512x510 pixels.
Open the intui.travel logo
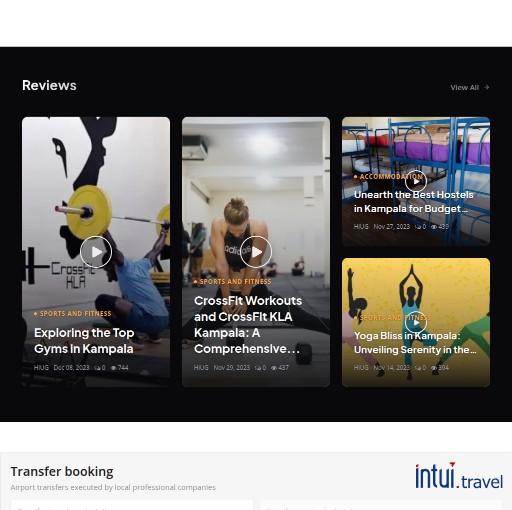point(459,476)
